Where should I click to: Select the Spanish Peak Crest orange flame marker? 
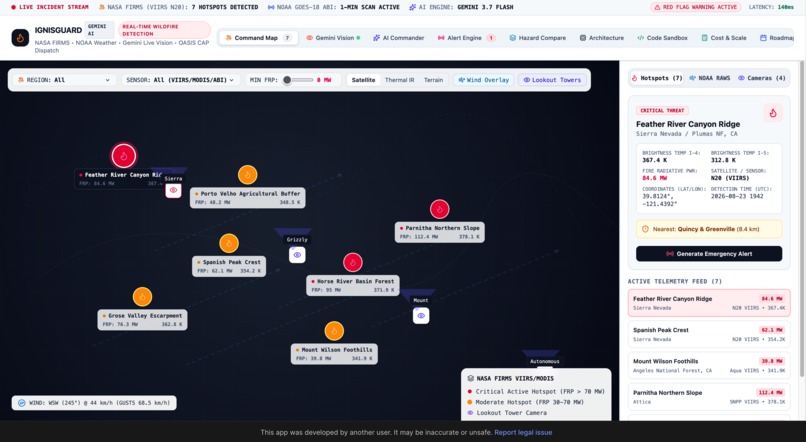click(x=229, y=243)
